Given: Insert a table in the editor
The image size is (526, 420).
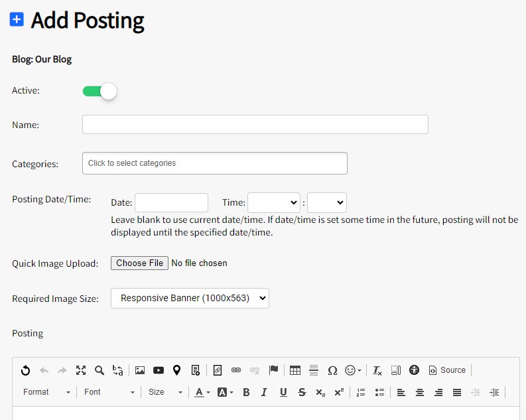Looking at the screenshot, I should (295, 370).
